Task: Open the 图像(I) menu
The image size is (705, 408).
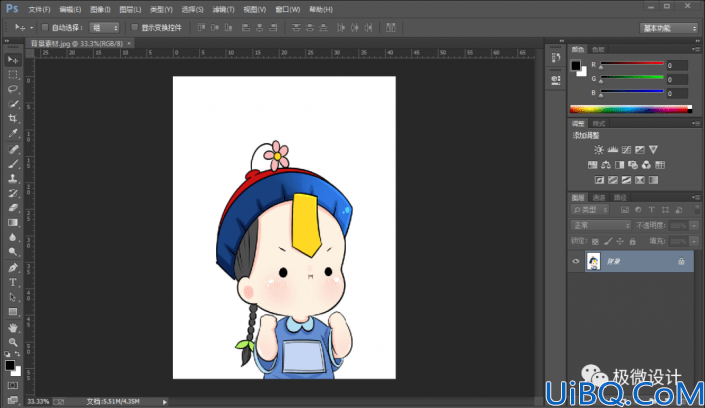Action: pos(100,9)
